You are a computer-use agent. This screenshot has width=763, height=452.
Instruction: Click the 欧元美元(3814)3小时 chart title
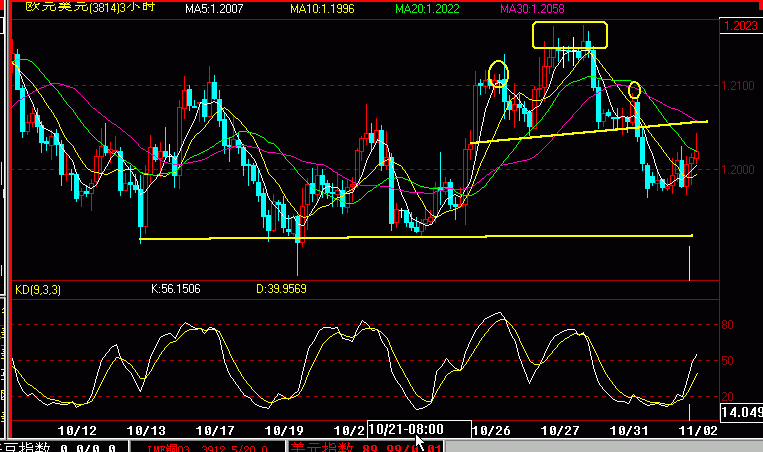coord(91,7)
